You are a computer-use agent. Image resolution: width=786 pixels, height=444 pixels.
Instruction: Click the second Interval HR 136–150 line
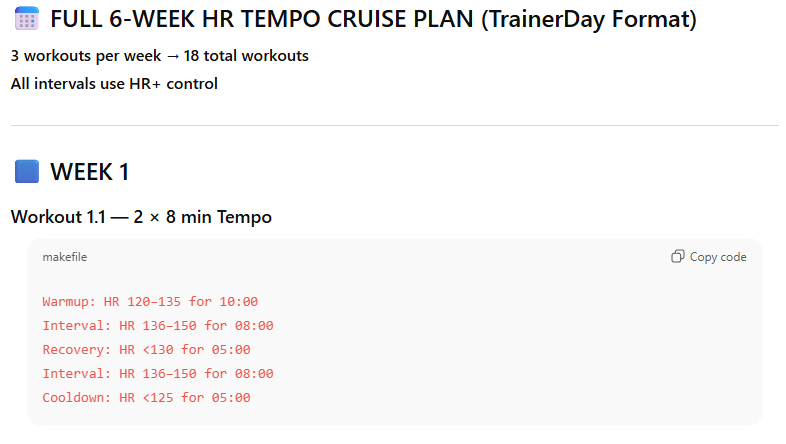coord(157,373)
